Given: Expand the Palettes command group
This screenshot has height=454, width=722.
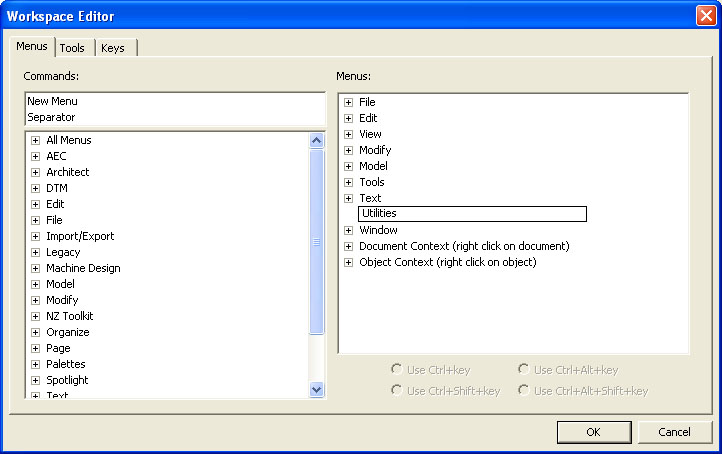Looking at the screenshot, I should (35, 364).
